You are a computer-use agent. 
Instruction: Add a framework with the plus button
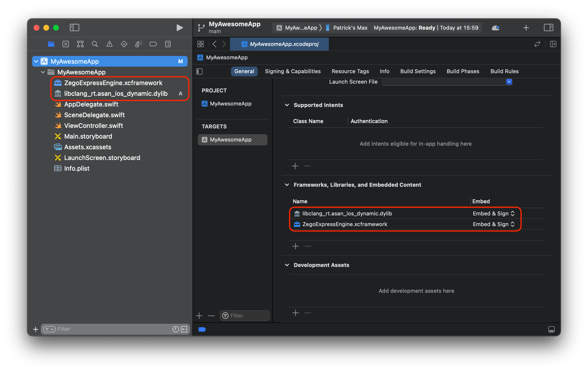click(295, 246)
